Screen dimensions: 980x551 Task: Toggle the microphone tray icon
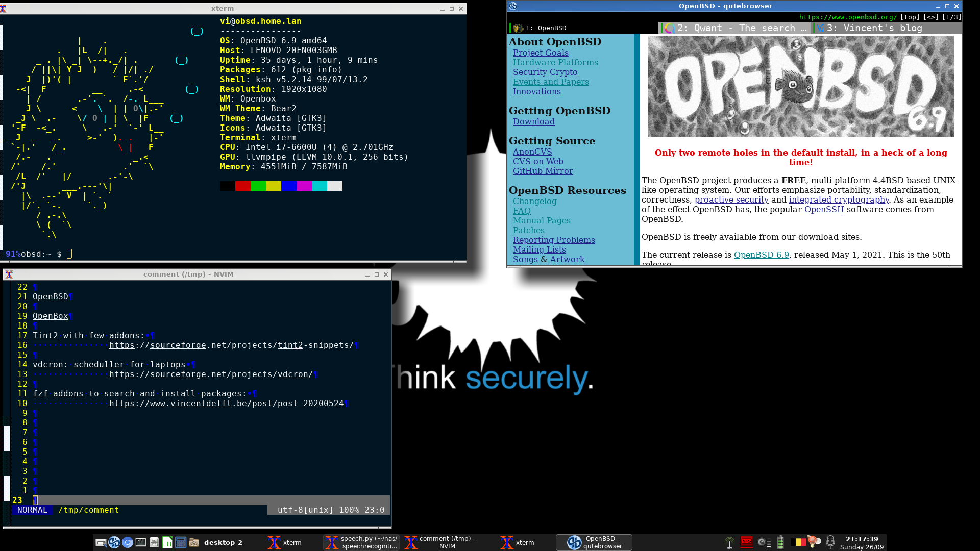[830, 542]
